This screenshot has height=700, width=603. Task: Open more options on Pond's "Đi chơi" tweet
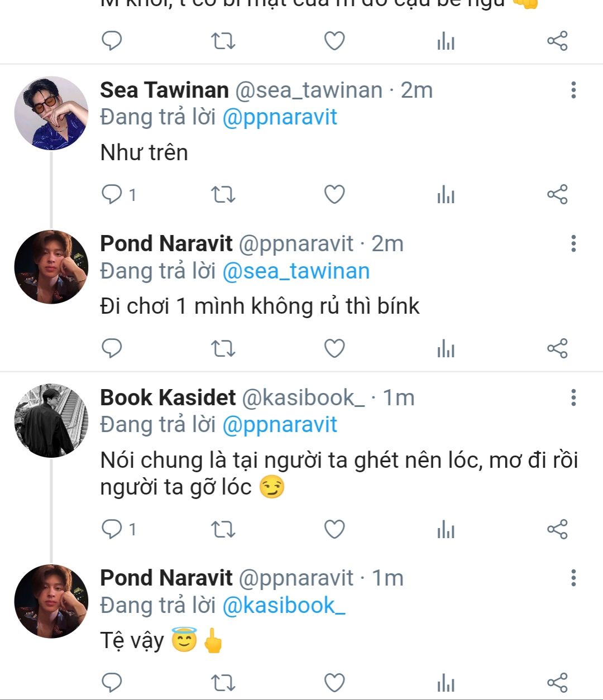coord(573,243)
